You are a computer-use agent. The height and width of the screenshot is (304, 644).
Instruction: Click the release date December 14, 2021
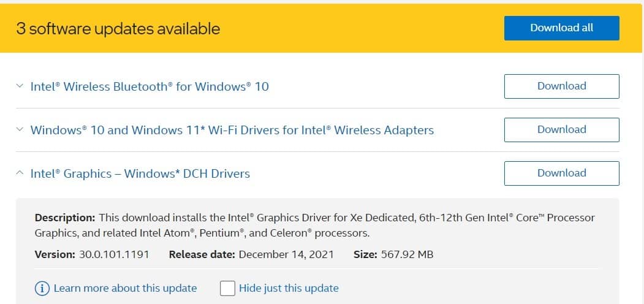pos(286,254)
